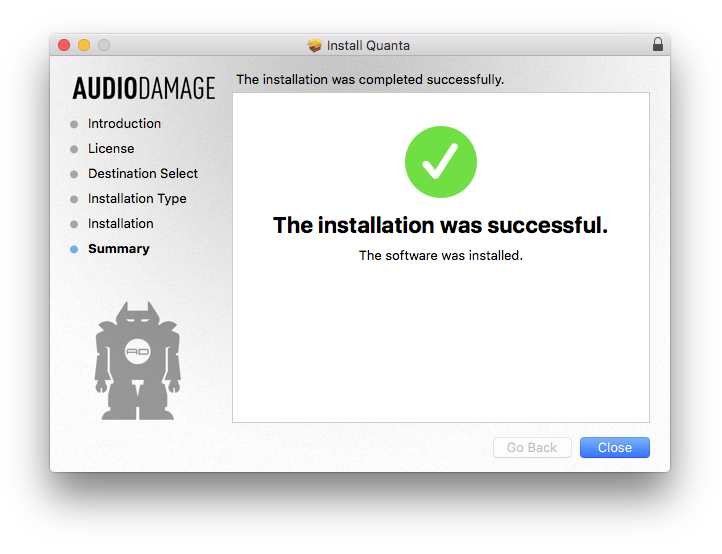
Task: Click the green success checkmark icon
Action: (441, 162)
